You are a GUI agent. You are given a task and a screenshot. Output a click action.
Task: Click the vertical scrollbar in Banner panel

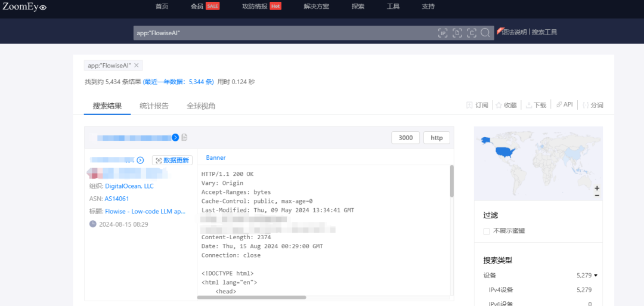[x=452, y=181]
